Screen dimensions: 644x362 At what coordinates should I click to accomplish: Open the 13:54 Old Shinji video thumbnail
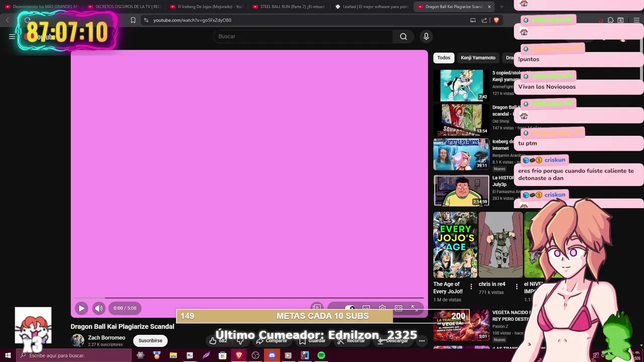[x=461, y=120]
